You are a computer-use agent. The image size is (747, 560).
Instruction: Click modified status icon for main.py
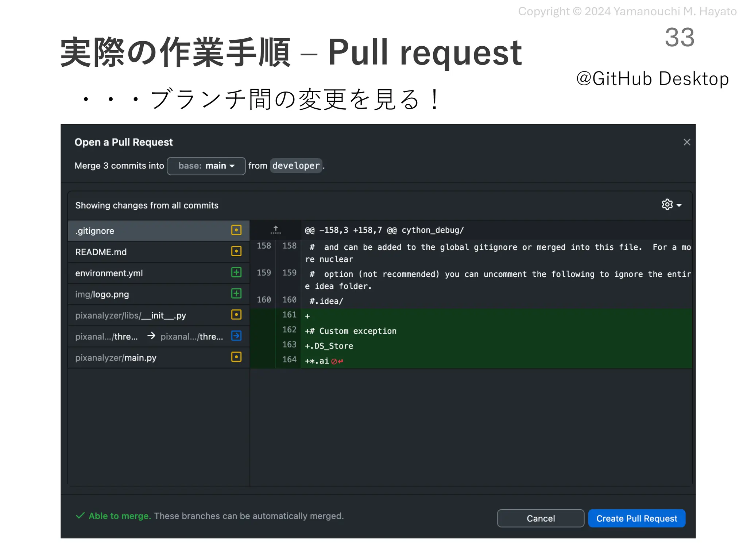236,357
